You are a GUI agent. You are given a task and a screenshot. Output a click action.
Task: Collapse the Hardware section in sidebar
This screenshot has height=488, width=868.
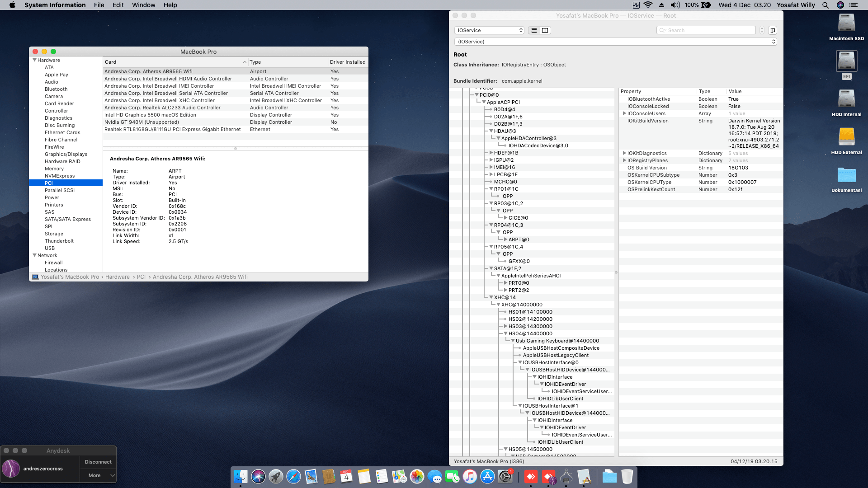34,60
